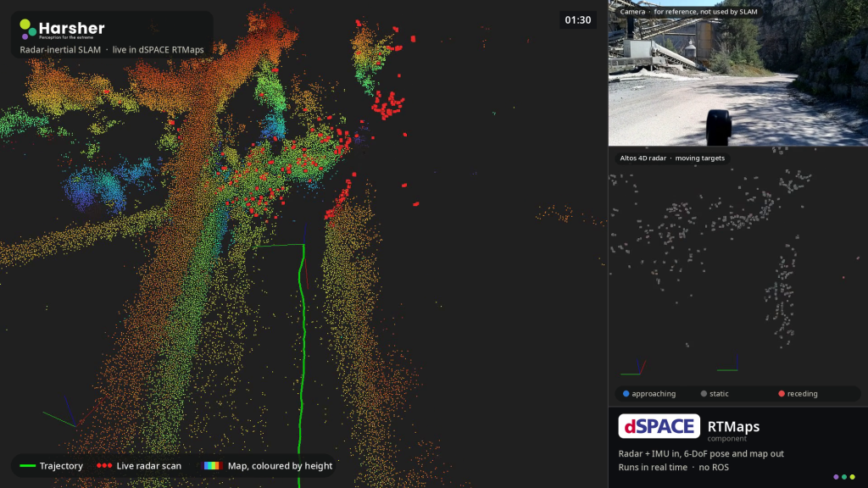Click the 01:30 timer badge
The image size is (868, 488).
pos(578,20)
